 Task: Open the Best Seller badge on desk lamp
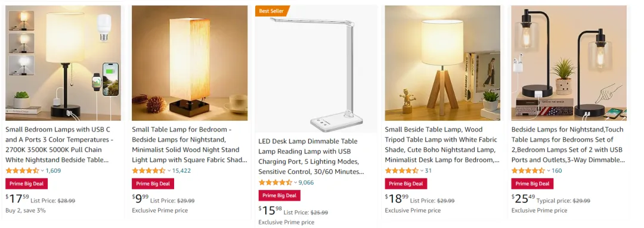coord(273,11)
